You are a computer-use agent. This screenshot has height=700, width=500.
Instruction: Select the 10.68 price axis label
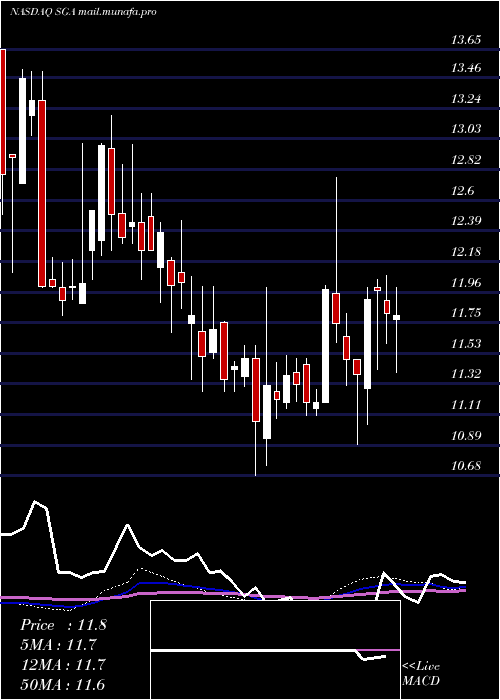(x=466, y=466)
